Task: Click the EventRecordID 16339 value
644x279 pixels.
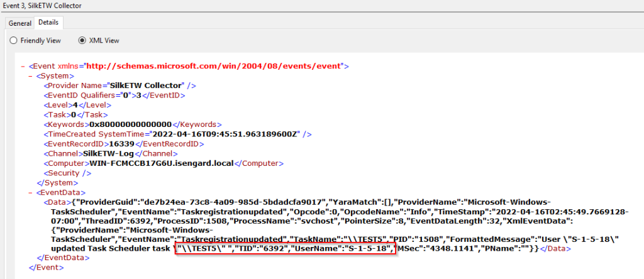Action: [122, 144]
